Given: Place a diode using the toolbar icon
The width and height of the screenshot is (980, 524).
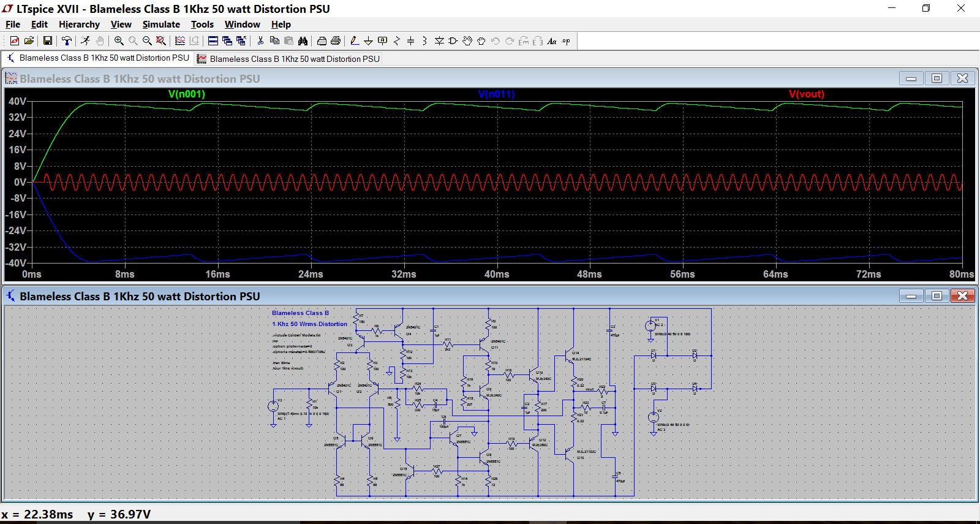Looking at the screenshot, I should click(x=439, y=41).
